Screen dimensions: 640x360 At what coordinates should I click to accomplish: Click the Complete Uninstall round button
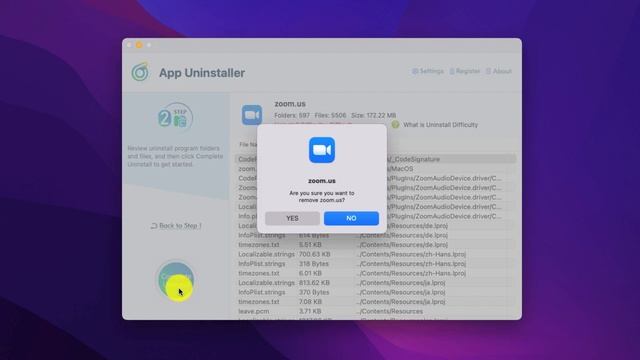[176, 280]
